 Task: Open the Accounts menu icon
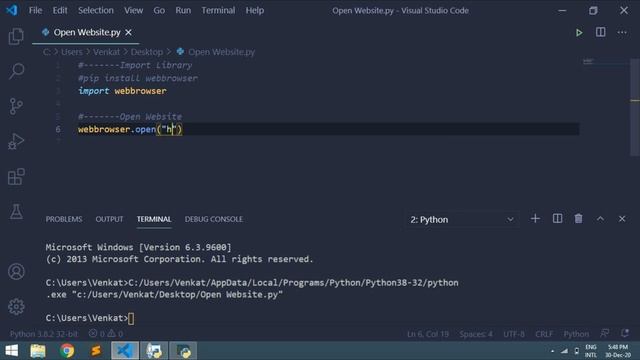coord(16,271)
